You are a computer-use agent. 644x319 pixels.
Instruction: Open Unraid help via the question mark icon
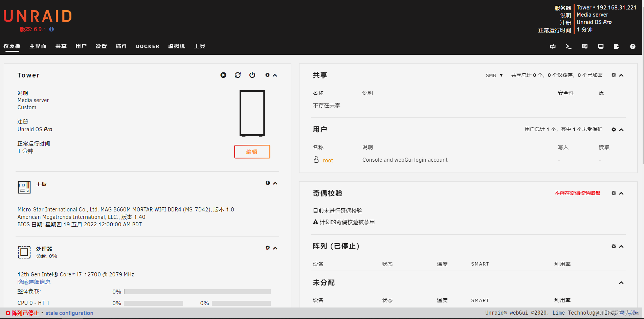[x=632, y=46]
